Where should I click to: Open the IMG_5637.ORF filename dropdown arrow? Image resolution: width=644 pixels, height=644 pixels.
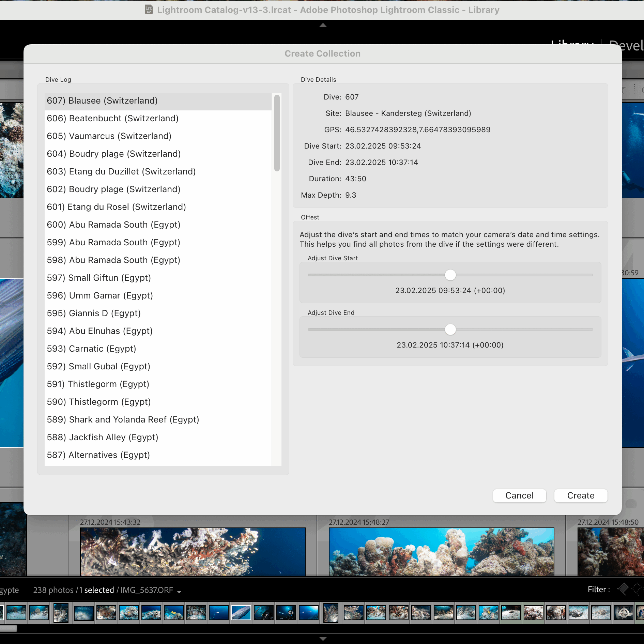point(179,592)
